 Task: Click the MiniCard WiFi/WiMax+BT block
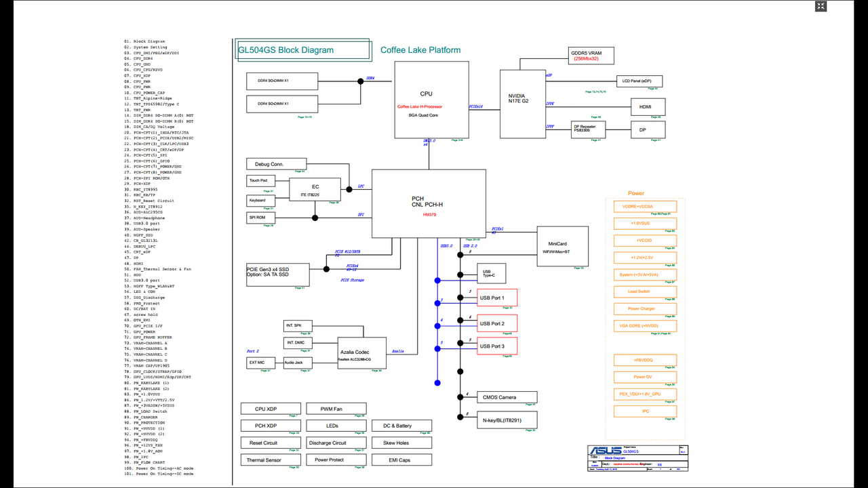tap(562, 247)
